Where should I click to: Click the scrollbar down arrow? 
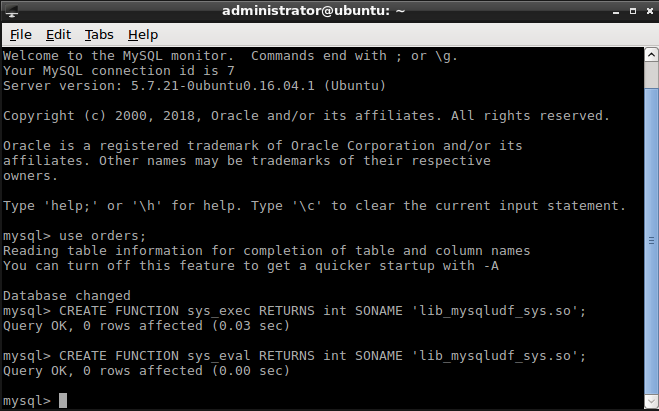coord(649,403)
